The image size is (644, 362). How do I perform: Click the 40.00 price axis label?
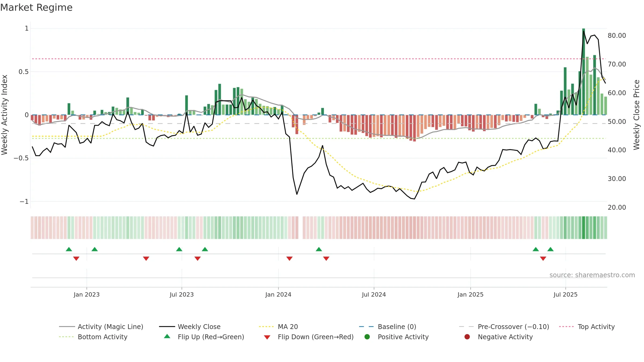pos(617,150)
